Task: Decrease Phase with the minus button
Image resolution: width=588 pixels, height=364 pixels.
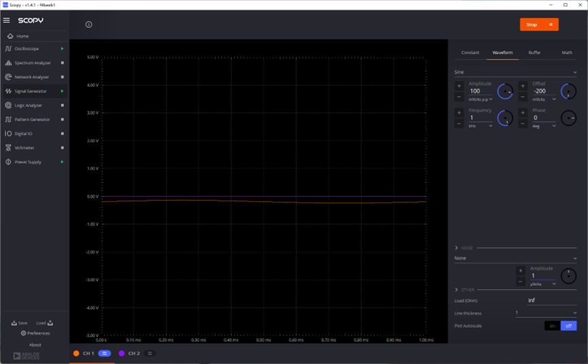Action: coord(523,124)
